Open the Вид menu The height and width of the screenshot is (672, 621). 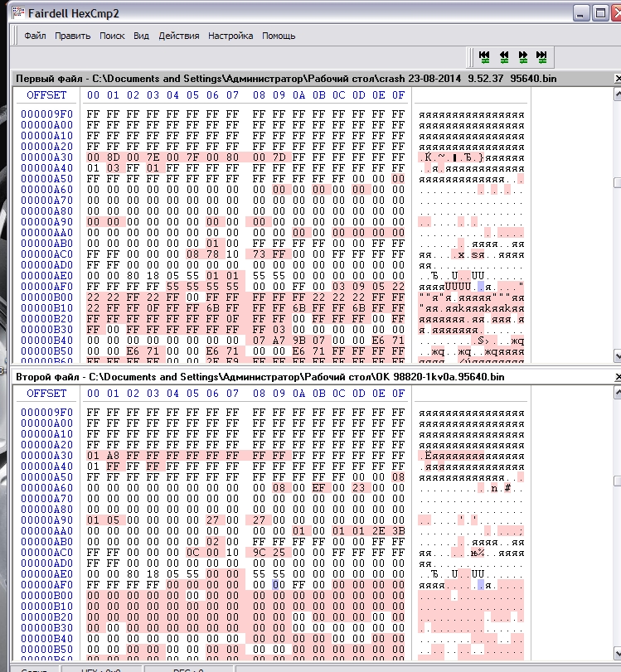[141, 36]
